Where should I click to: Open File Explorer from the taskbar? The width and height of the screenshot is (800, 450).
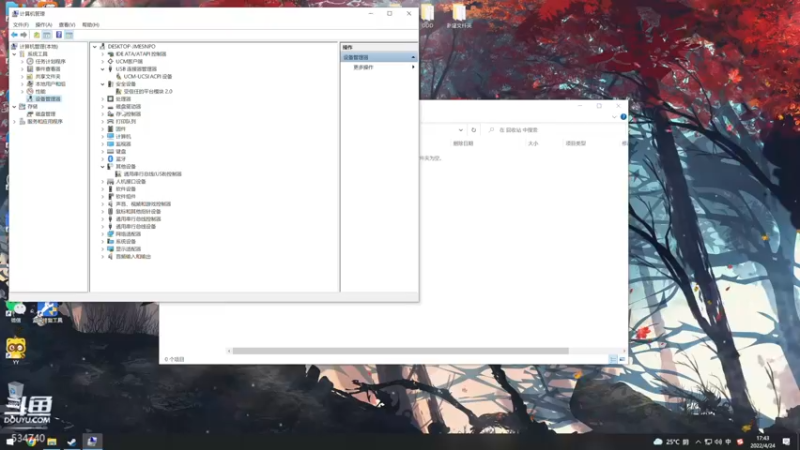[x=52, y=442]
